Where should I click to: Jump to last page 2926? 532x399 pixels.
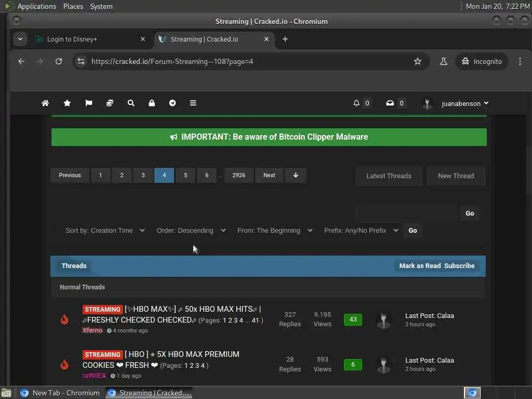pyautogui.click(x=239, y=176)
